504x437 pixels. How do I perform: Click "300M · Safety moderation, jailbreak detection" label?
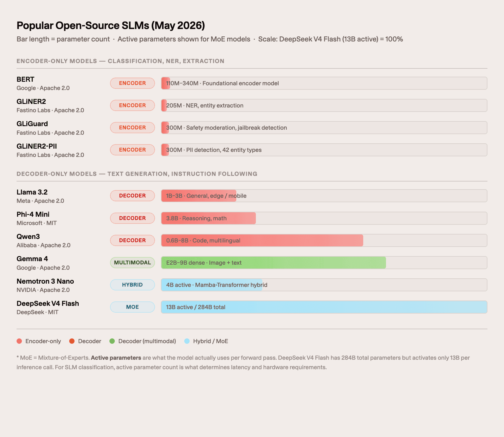(227, 128)
